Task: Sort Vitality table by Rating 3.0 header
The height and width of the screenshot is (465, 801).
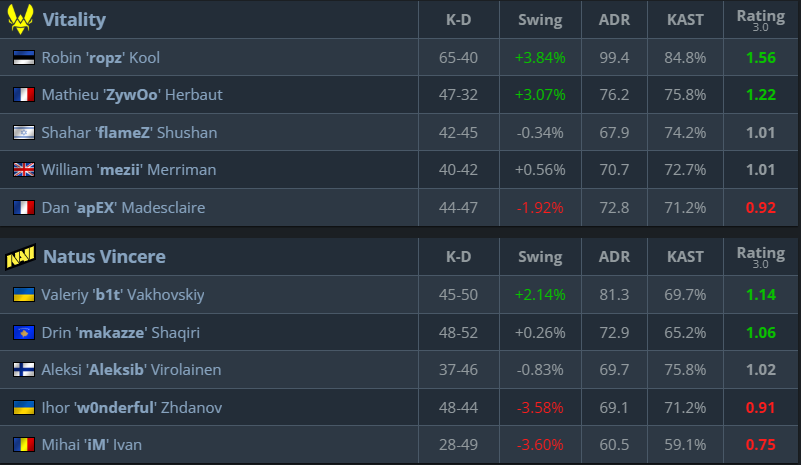Action: tap(760, 20)
